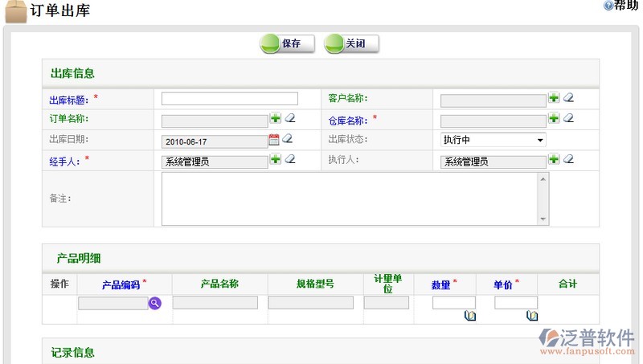Click the 单价 input field
Viewport: 643px width, 364px height.
(x=516, y=302)
